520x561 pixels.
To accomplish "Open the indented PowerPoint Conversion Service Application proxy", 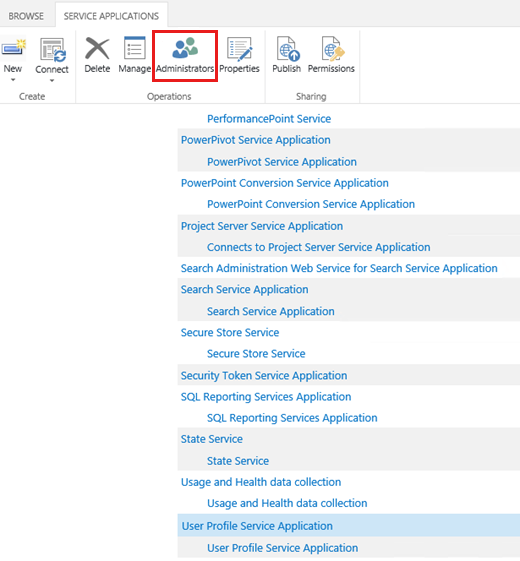I will [x=311, y=204].
